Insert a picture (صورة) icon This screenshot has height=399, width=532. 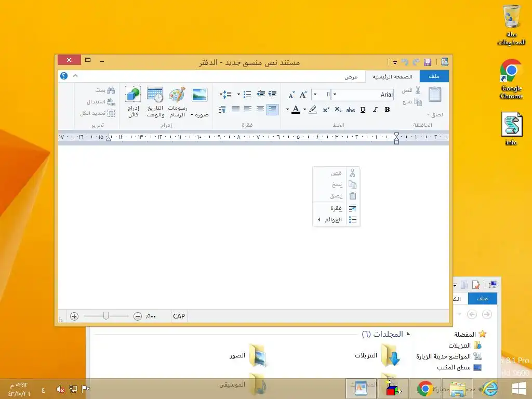coord(199,95)
